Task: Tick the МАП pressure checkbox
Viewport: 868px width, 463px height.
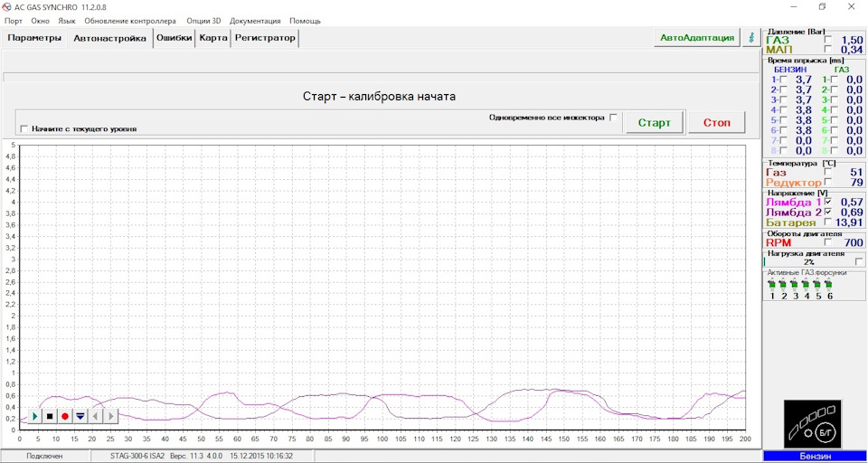Action: point(828,51)
